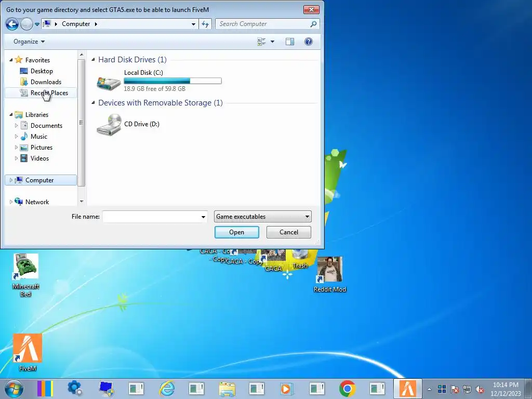Click the Action Center flag tray icon

[454, 389]
